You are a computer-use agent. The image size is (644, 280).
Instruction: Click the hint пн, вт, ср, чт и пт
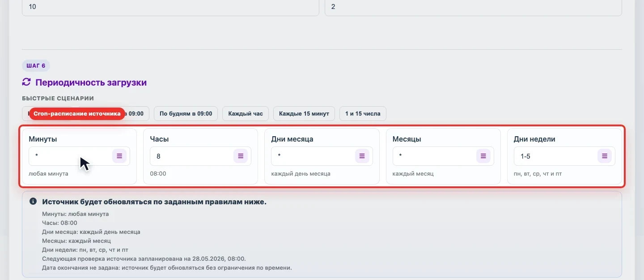point(538,173)
